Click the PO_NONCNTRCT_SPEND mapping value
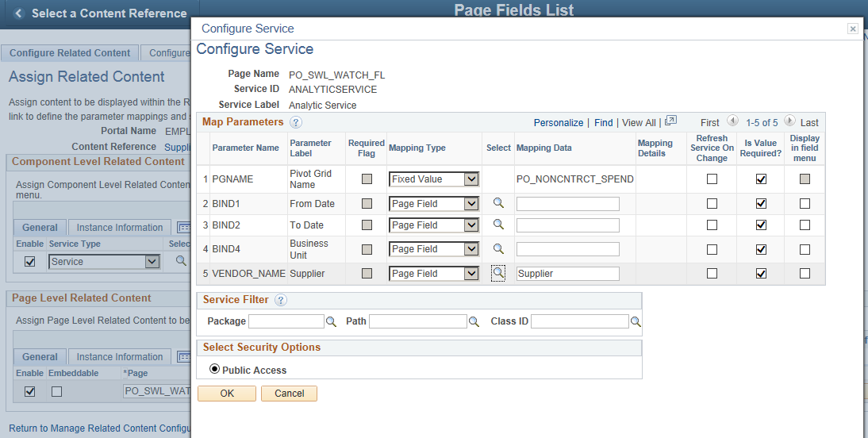 [x=575, y=179]
